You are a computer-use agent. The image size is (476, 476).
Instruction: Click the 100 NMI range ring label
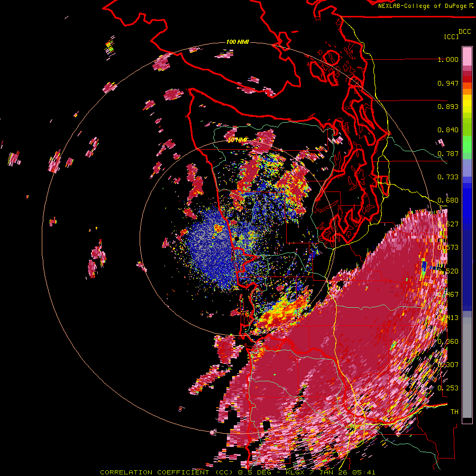pos(237,42)
